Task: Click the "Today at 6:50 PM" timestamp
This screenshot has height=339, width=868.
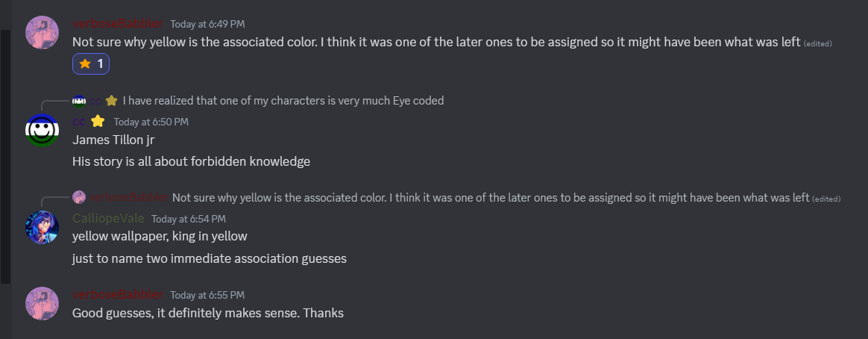Action: pos(151,122)
